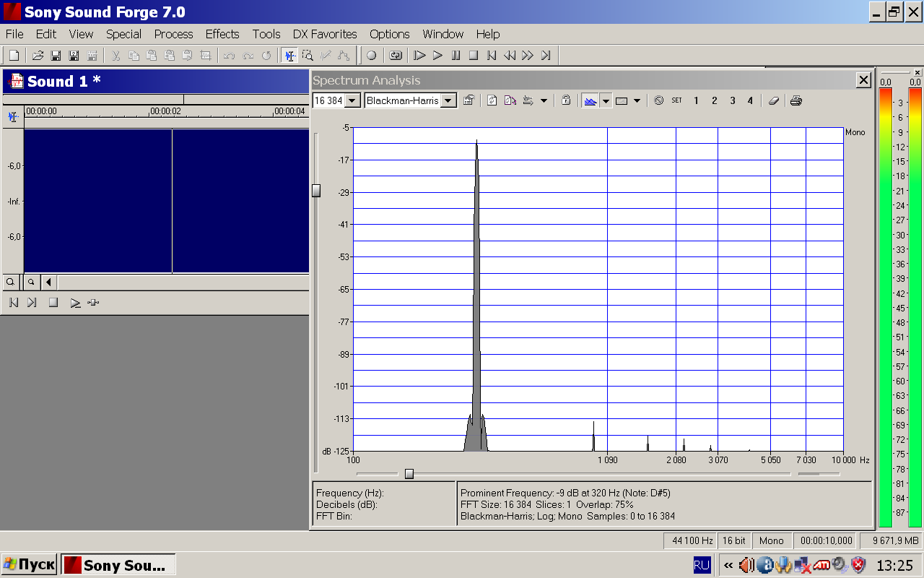Close the Spectrum Analysis window
Image resolution: width=924 pixels, height=578 pixels.
[x=863, y=80]
